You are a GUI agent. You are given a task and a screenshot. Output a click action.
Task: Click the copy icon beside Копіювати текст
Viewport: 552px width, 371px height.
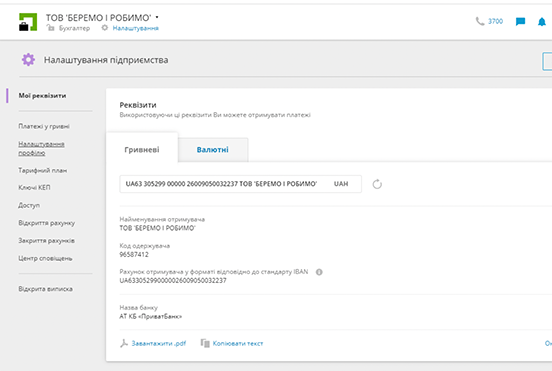pos(205,343)
